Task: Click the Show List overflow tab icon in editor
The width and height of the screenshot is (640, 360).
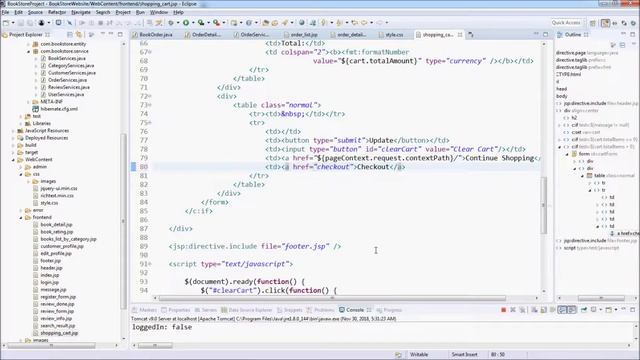Action: (x=471, y=35)
